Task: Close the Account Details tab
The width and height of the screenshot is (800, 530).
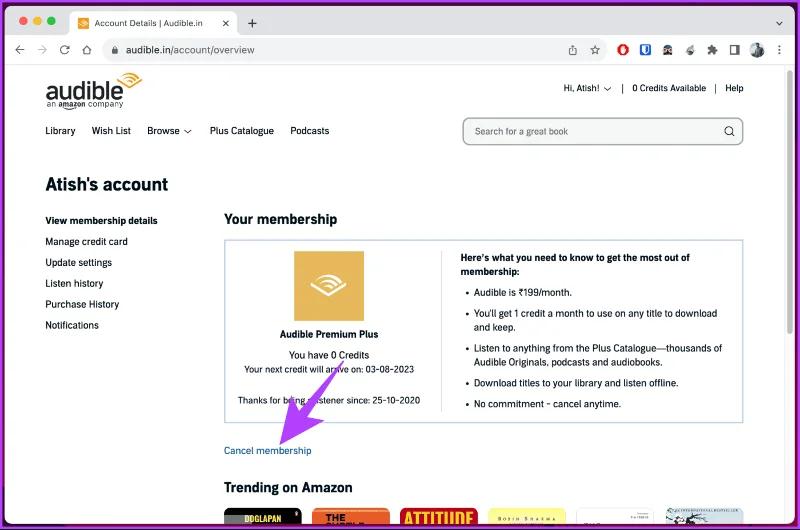Action: [226, 23]
